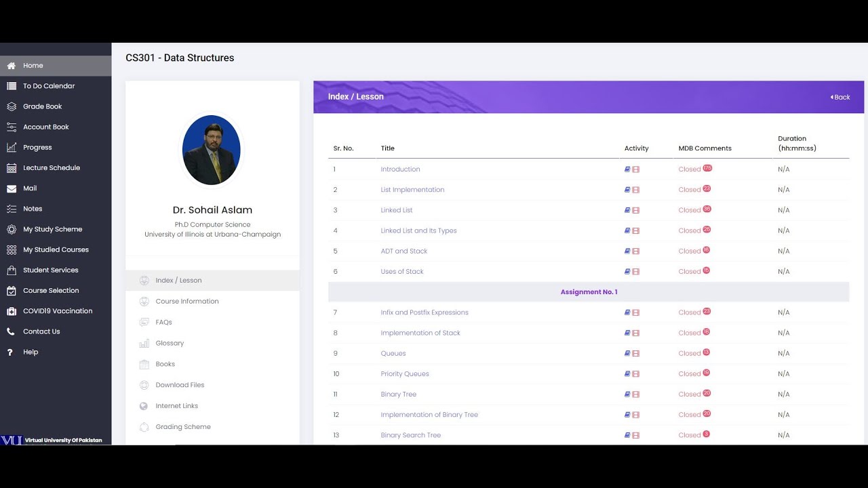The image size is (868, 488).
Task: Open the Home item in the sidebar
Action: [56, 66]
